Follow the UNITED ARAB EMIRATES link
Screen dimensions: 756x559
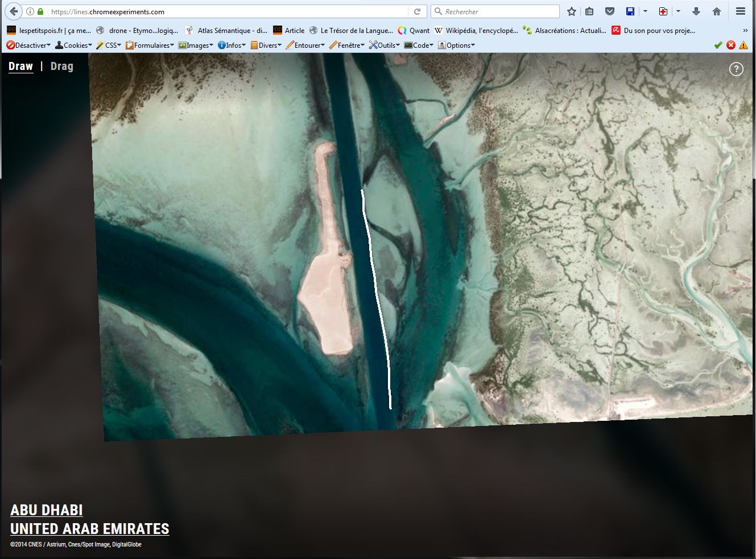click(90, 529)
